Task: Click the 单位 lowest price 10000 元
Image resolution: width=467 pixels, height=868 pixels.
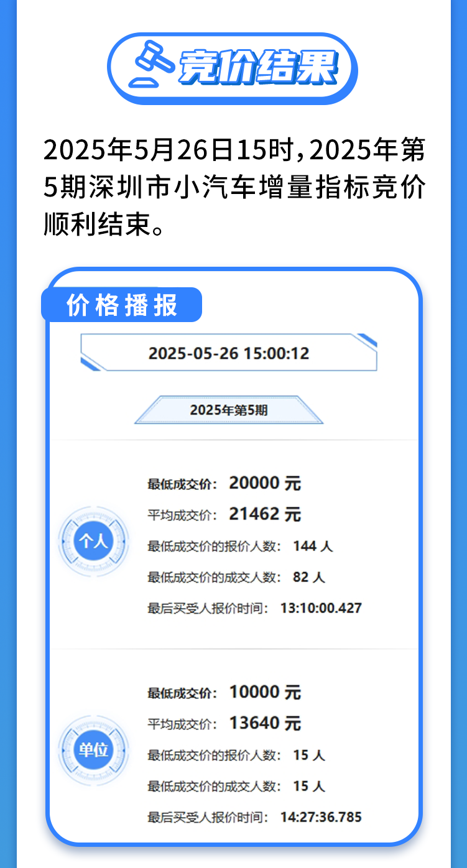Action: [x=264, y=692]
